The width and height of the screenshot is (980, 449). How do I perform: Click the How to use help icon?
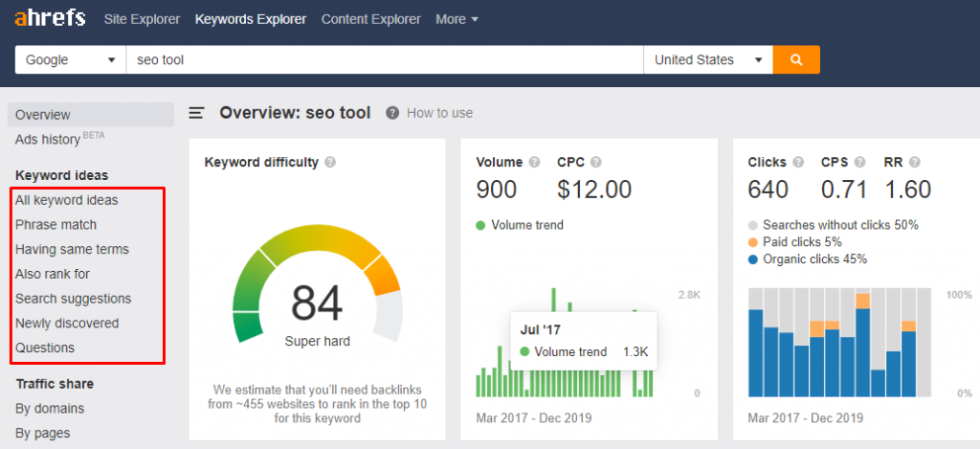point(392,113)
